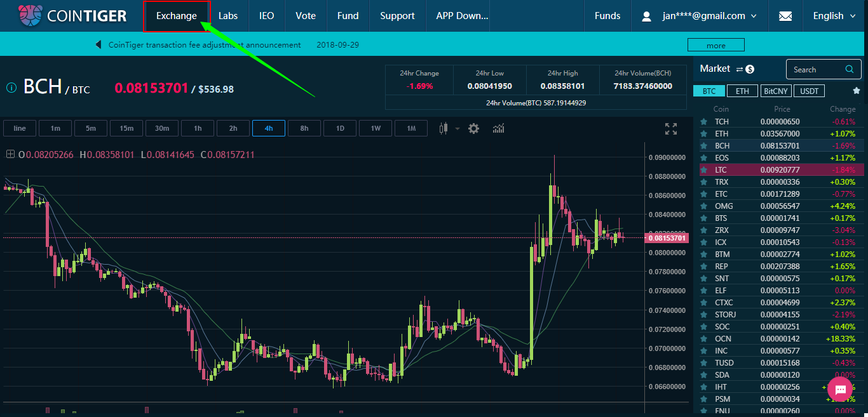
Task: Switch to the ETH market tab
Action: 742,91
